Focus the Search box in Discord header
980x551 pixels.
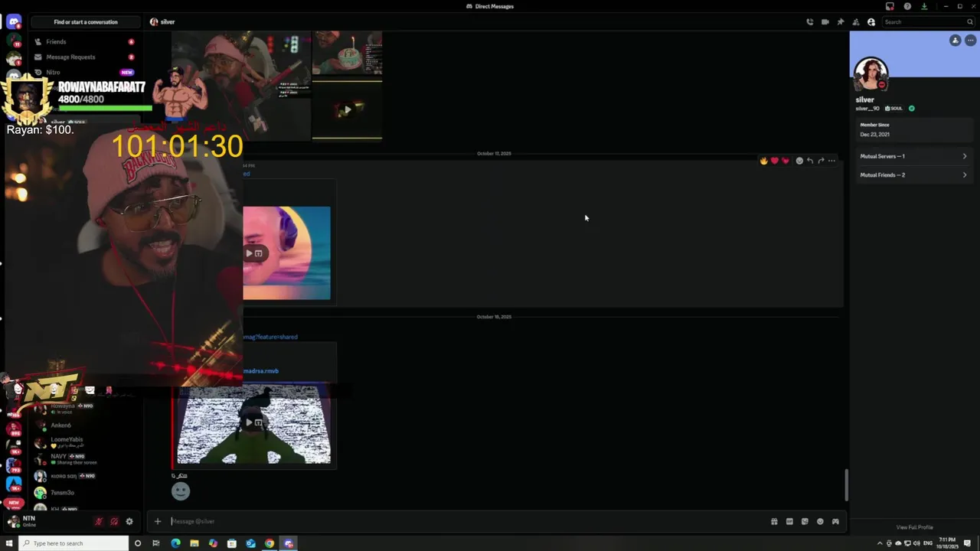[928, 22]
